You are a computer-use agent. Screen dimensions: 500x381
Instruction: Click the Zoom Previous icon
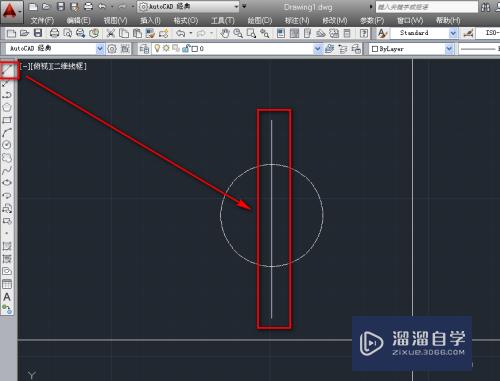click(x=265, y=33)
